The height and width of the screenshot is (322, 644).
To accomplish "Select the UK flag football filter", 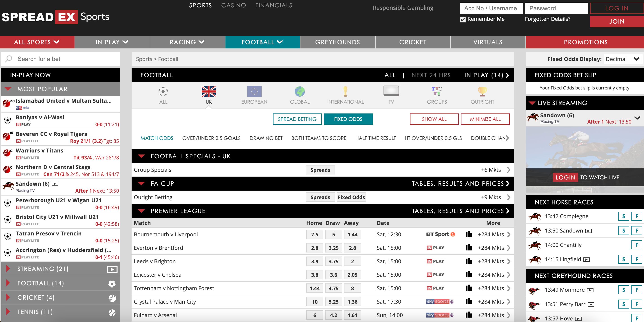I will (x=209, y=92).
